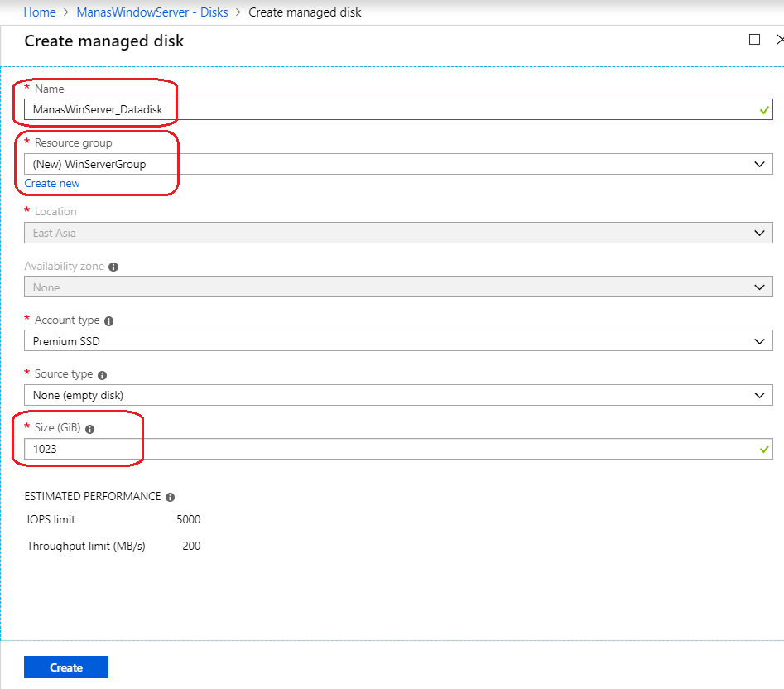Click the Create managed disk breadcrumb entry
The height and width of the screenshot is (689, 784).
[305, 12]
